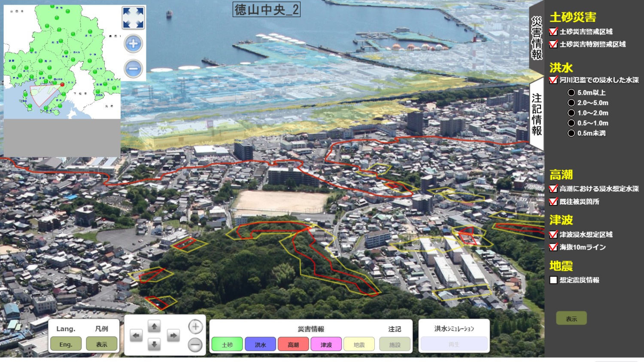Zoom out the minimap with blue minus

point(133,69)
